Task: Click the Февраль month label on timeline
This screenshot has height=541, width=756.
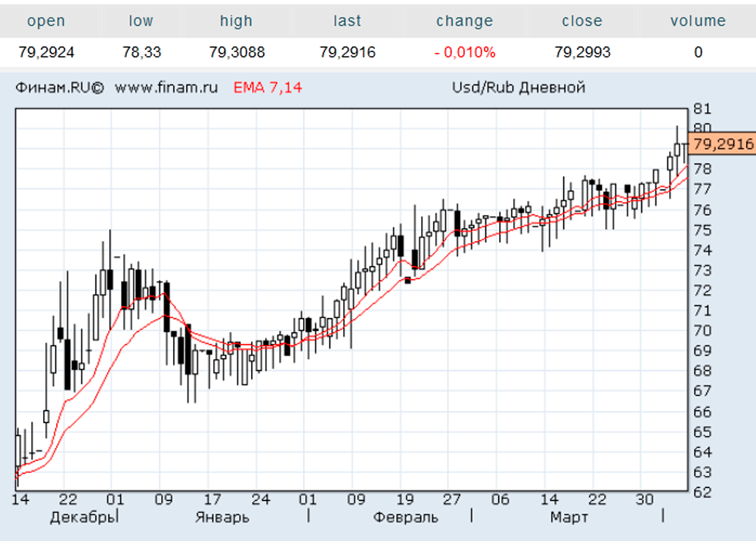Action: click(405, 518)
